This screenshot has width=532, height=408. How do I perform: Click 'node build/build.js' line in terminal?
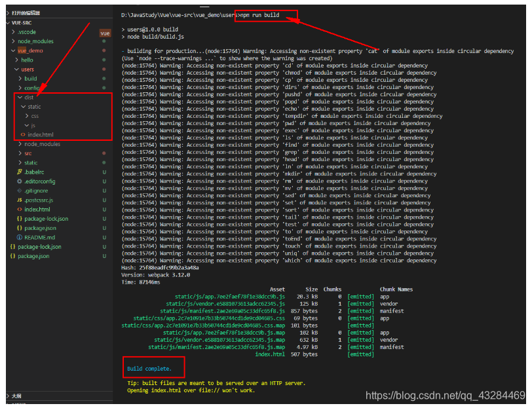click(153, 37)
